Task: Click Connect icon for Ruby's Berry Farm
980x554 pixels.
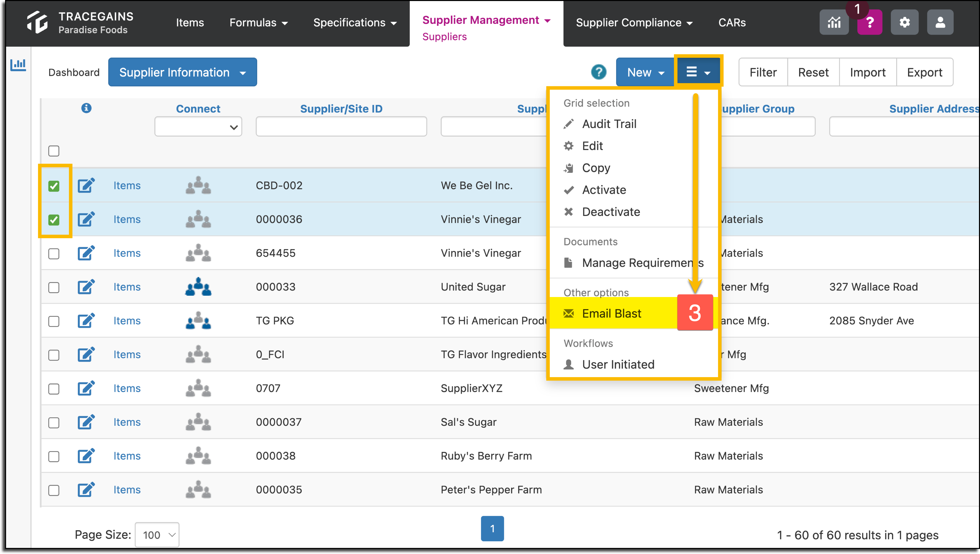Action: point(198,456)
